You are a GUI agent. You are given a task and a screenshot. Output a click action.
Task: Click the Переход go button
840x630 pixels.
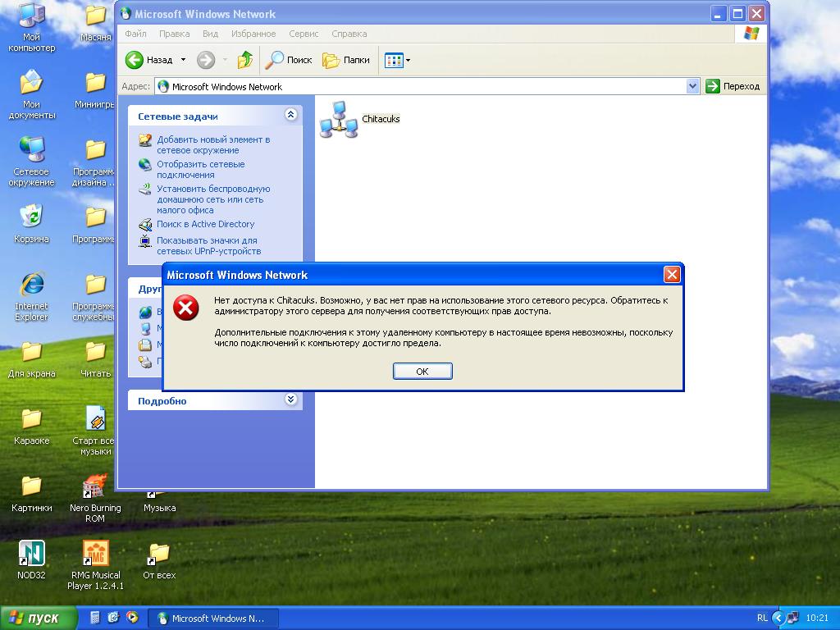[733, 86]
